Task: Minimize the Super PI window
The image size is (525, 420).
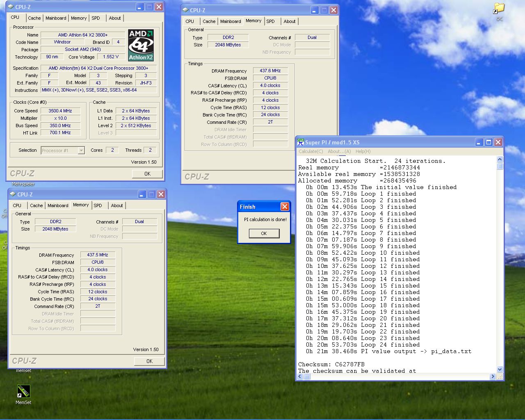Action: (479, 142)
